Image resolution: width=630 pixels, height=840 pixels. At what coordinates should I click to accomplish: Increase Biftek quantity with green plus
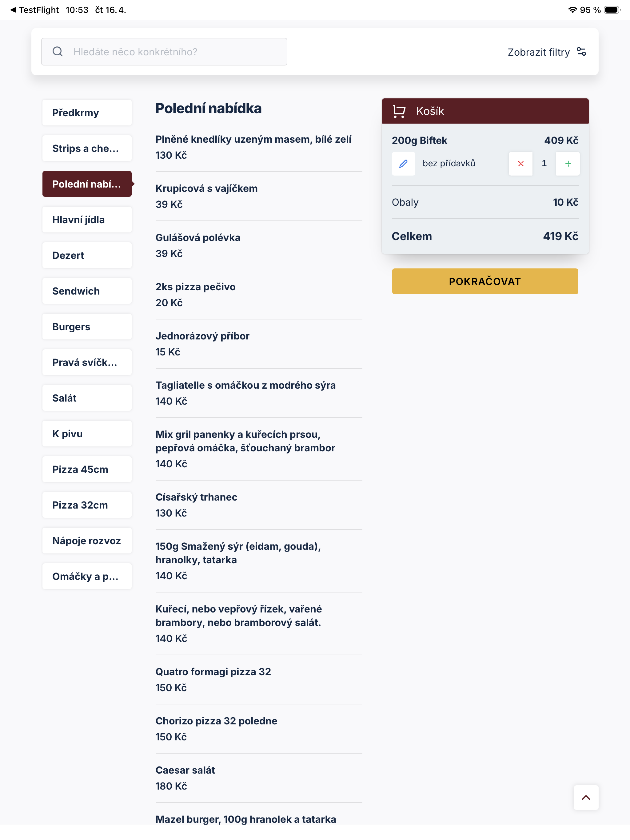pos(568,164)
